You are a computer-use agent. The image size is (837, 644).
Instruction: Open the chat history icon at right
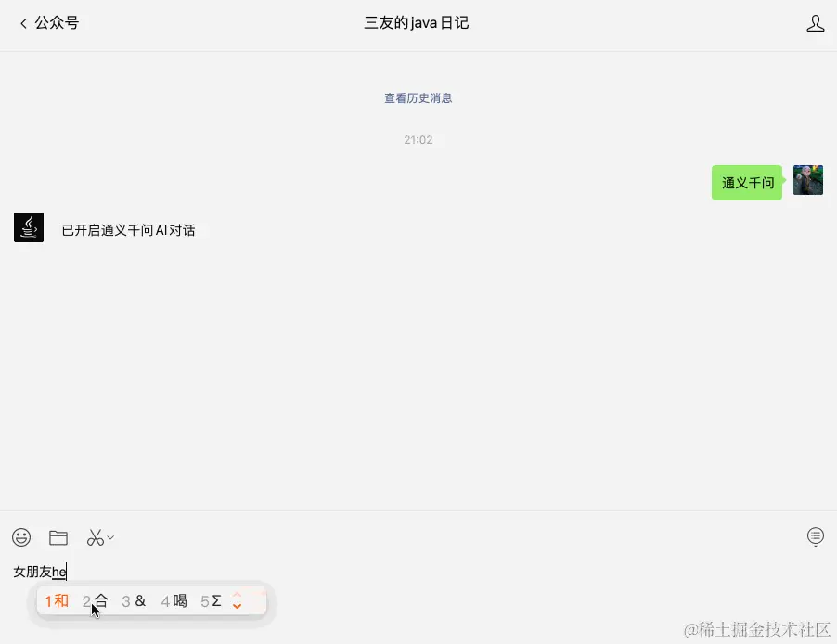(x=815, y=536)
